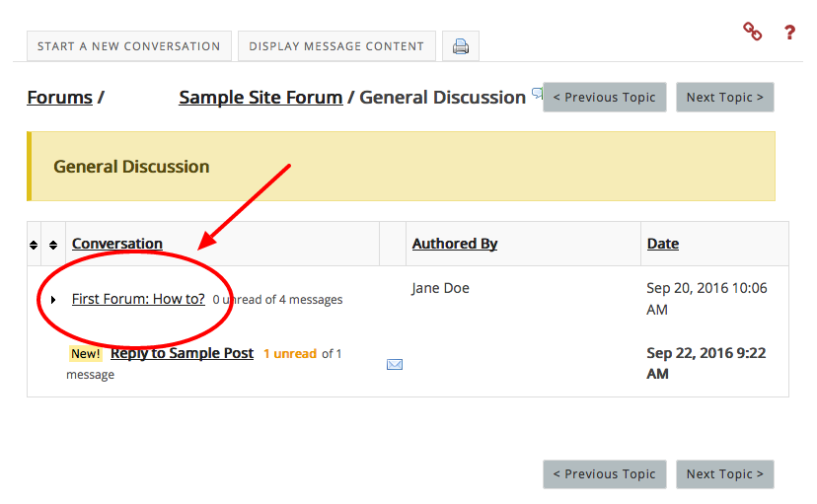Viewport: 817px width, 504px height.
Task: Go to top Next Topic button
Action: (x=725, y=98)
